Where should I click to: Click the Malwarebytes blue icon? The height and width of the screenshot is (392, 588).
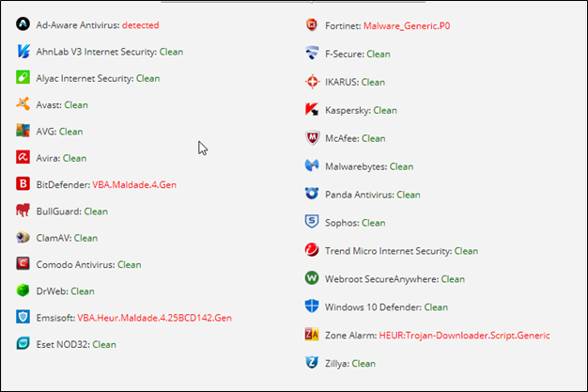click(312, 166)
